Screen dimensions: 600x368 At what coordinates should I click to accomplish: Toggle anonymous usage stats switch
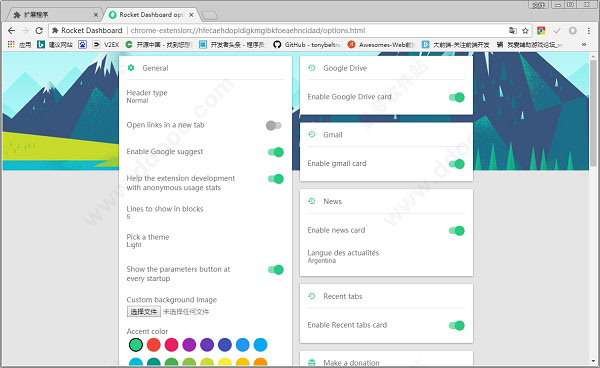click(276, 179)
